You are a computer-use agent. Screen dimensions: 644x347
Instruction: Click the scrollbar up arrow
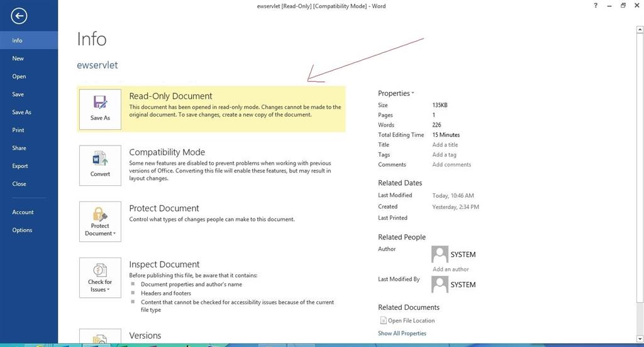[640, 29]
